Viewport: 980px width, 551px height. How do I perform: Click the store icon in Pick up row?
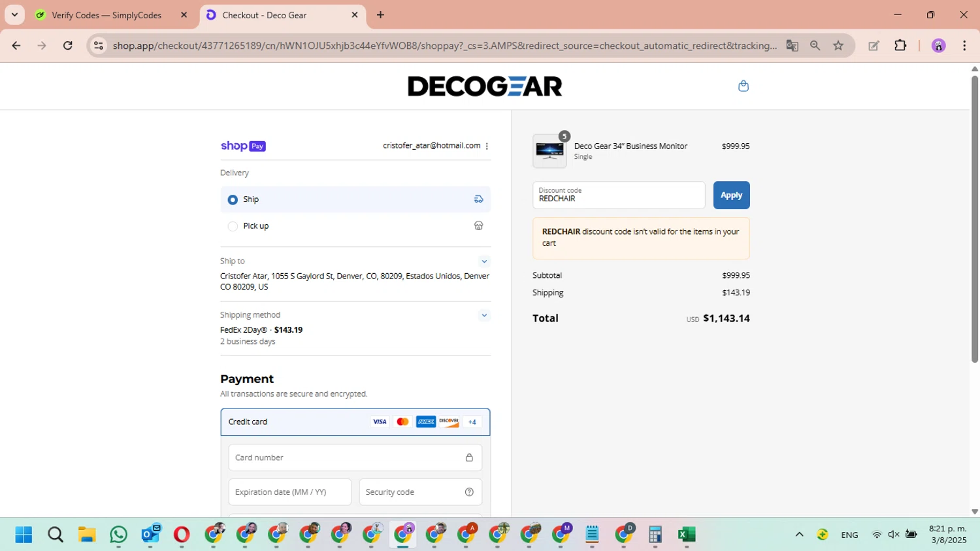click(478, 225)
